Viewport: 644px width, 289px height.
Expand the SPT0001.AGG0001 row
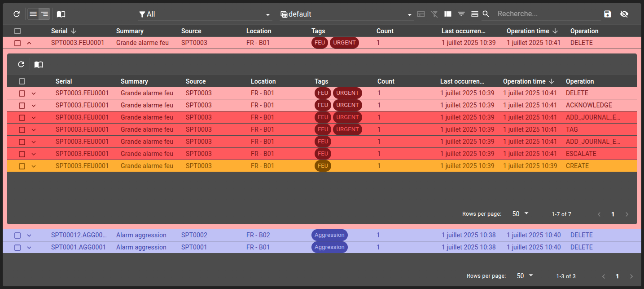tap(29, 248)
